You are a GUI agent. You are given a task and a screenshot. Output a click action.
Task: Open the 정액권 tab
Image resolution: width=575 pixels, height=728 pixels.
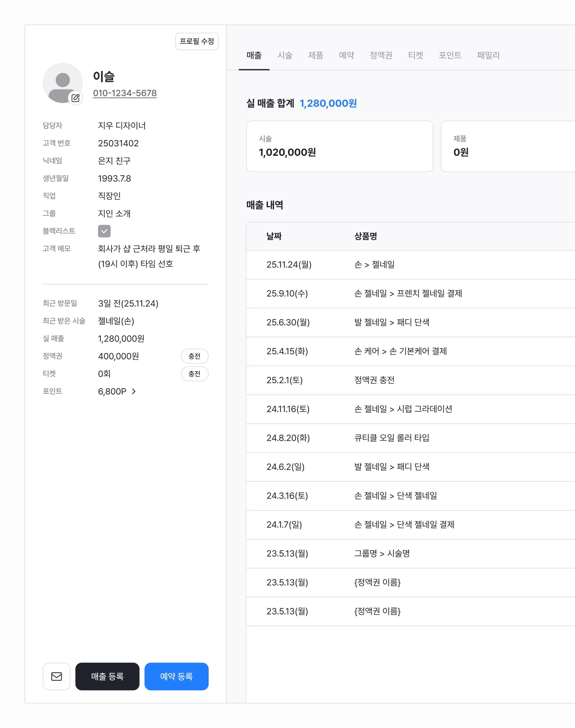381,55
